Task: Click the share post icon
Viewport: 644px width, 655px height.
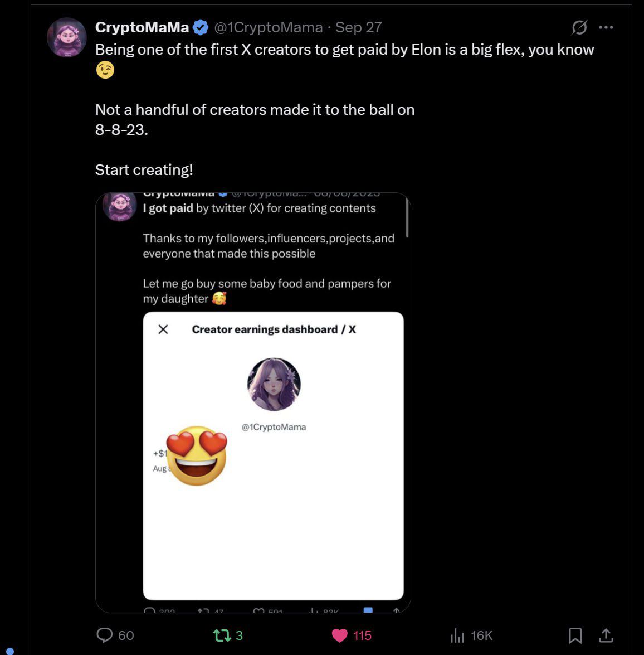Action: (x=606, y=635)
